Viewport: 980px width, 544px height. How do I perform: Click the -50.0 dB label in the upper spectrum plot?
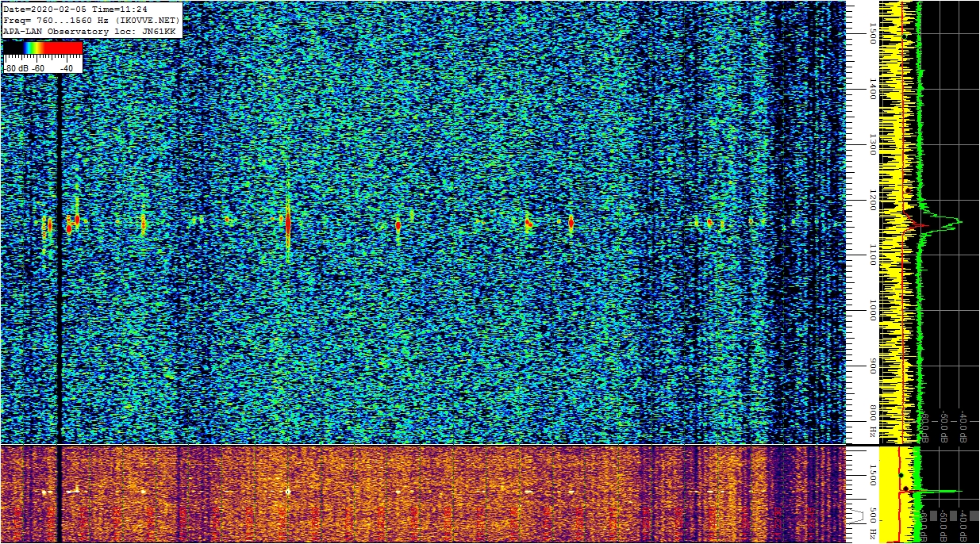944,427
